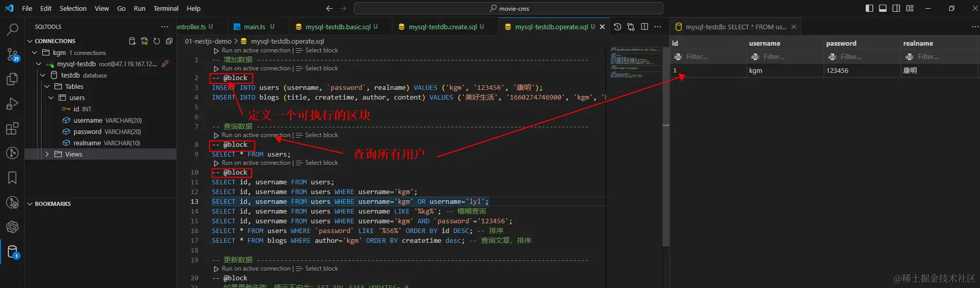Viewport: 980px width, 288px height.
Task: Open the Explorer files view
Action: [x=12, y=79]
